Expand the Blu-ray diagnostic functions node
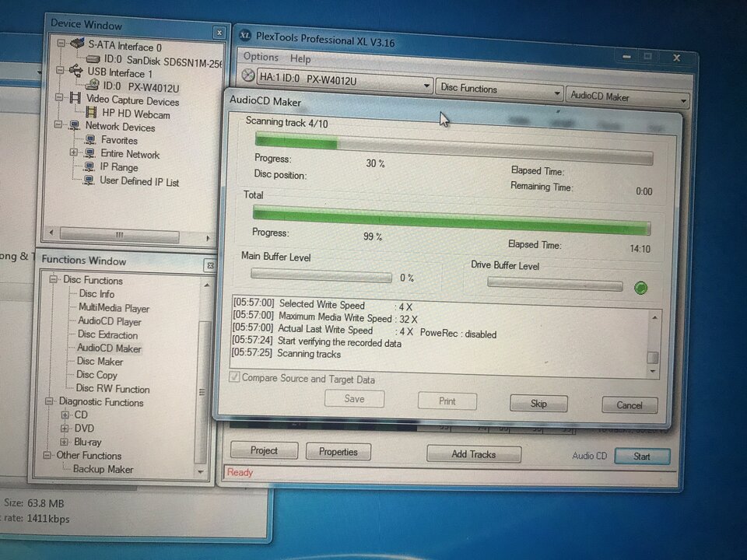The width and height of the screenshot is (747, 560). click(65, 442)
